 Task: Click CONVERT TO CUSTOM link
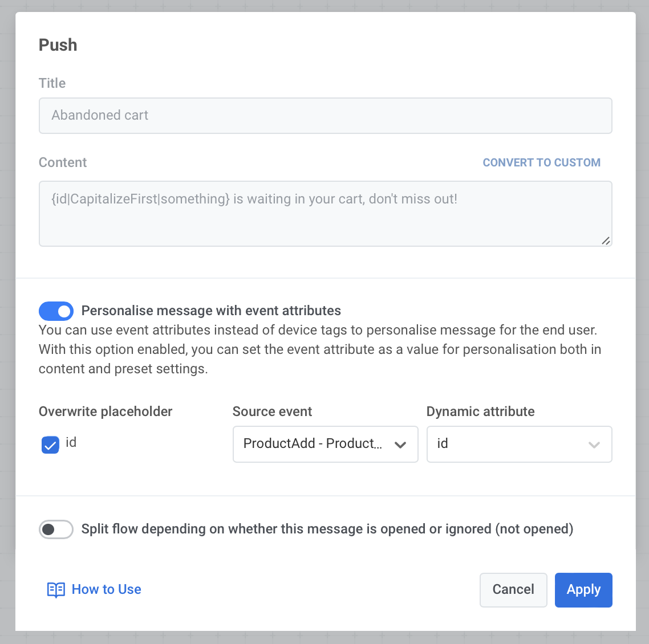(x=541, y=162)
